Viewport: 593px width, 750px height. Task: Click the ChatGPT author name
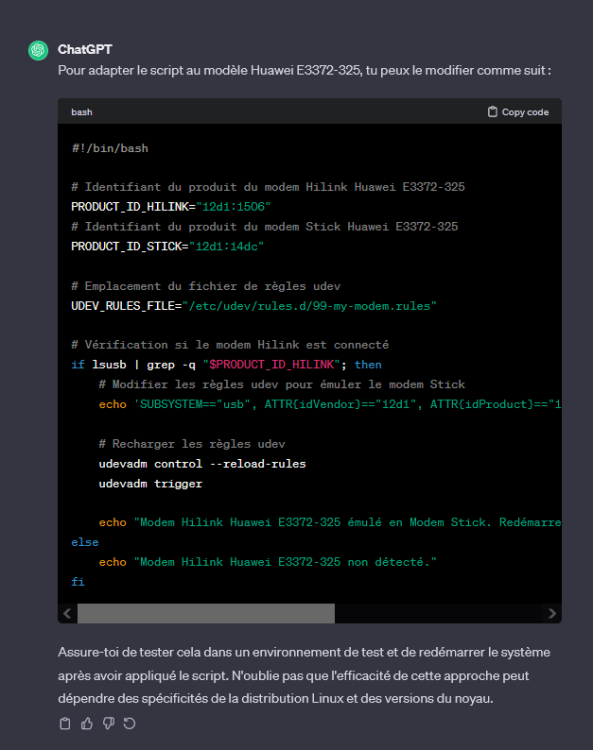85,49
